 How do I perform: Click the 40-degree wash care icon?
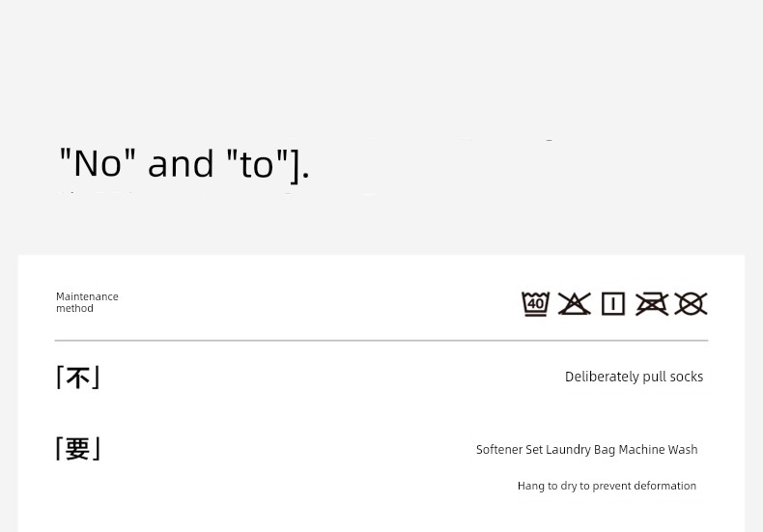[x=535, y=304]
